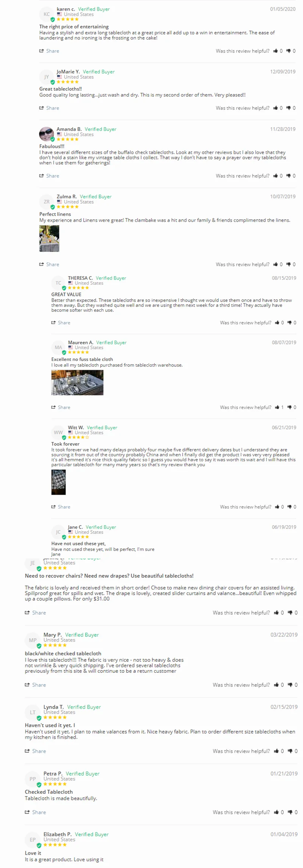Thumbs up karen c.'s review
Viewport: 303px width, 868px height.
pos(275,51)
